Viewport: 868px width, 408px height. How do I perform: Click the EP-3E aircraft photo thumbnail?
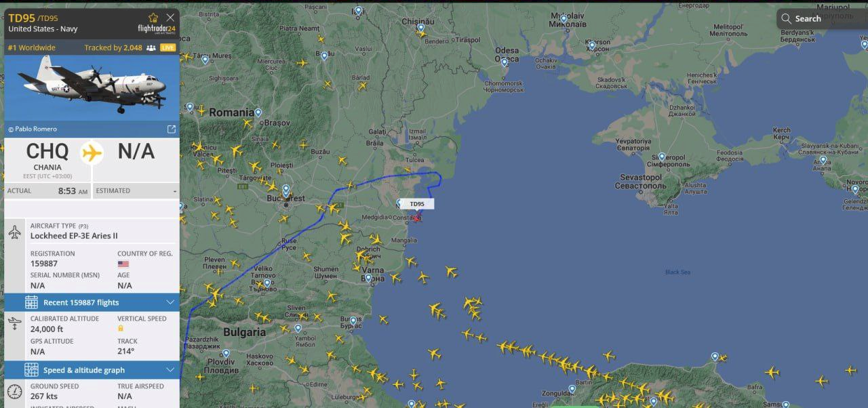pyautogui.click(x=92, y=88)
